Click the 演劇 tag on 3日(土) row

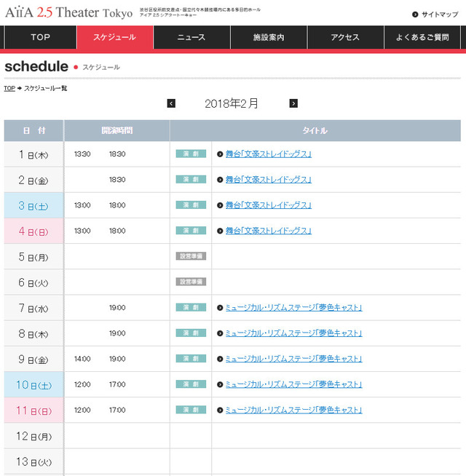pyautogui.click(x=191, y=205)
